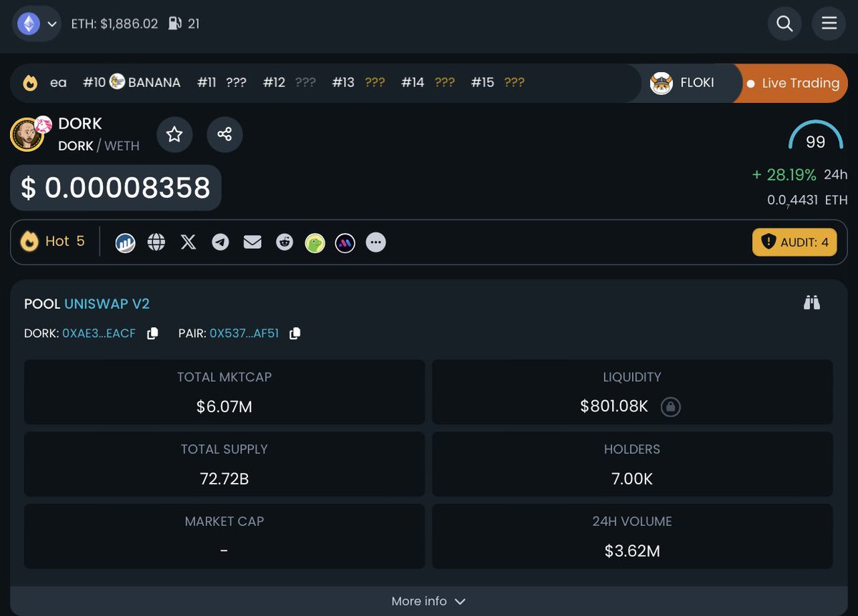The image size is (858, 616).
Task: Click the Total Mktcap $6.07M value
Action: tap(225, 407)
